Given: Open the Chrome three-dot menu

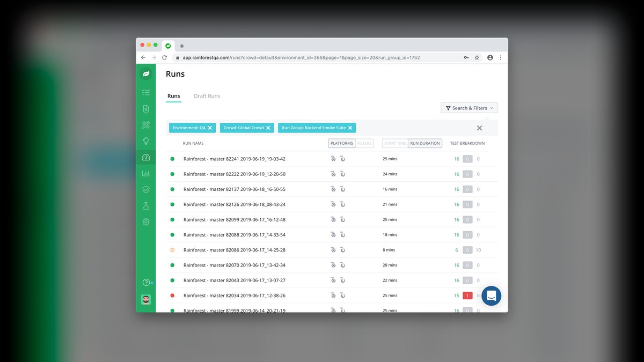Looking at the screenshot, I should [501, 57].
